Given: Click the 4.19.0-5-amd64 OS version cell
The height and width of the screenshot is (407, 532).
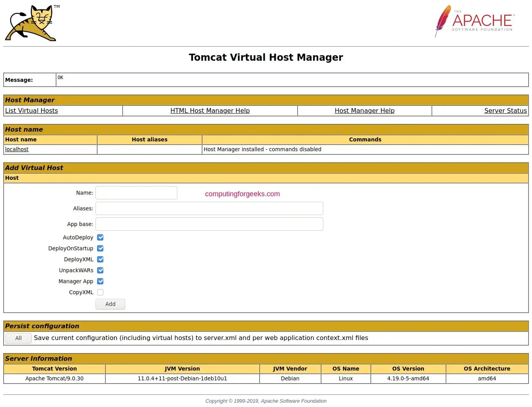Looking at the screenshot, I should (x=408, y=378).
